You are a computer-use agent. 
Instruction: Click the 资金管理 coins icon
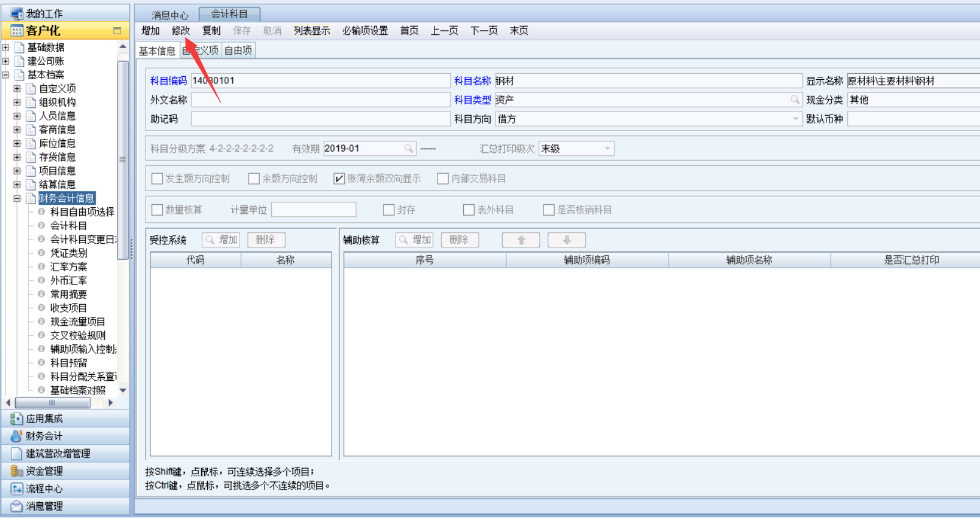click(16, 471)
